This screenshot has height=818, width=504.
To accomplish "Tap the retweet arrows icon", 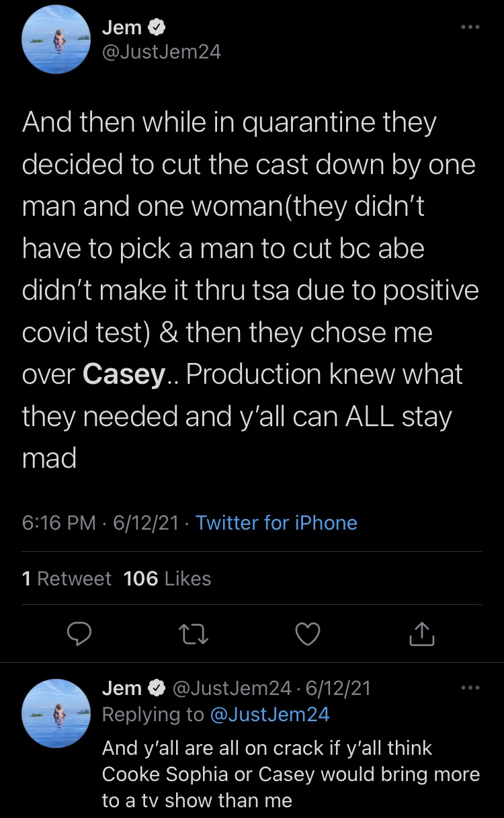I will pos(194,633).
